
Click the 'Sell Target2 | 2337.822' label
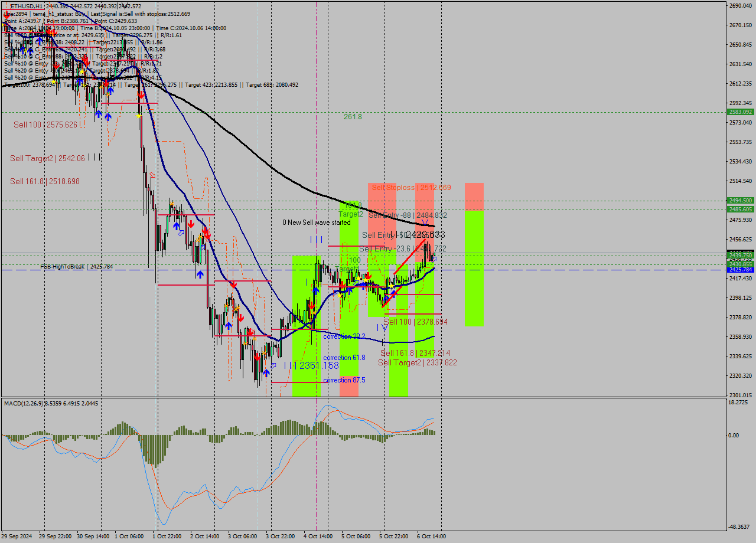tap(418, 362)
